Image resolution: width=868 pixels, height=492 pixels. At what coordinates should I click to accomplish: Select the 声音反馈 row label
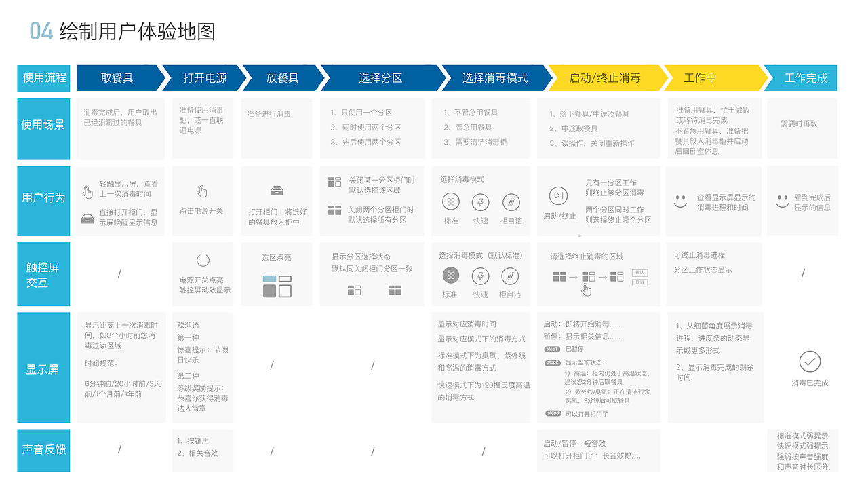43,450
